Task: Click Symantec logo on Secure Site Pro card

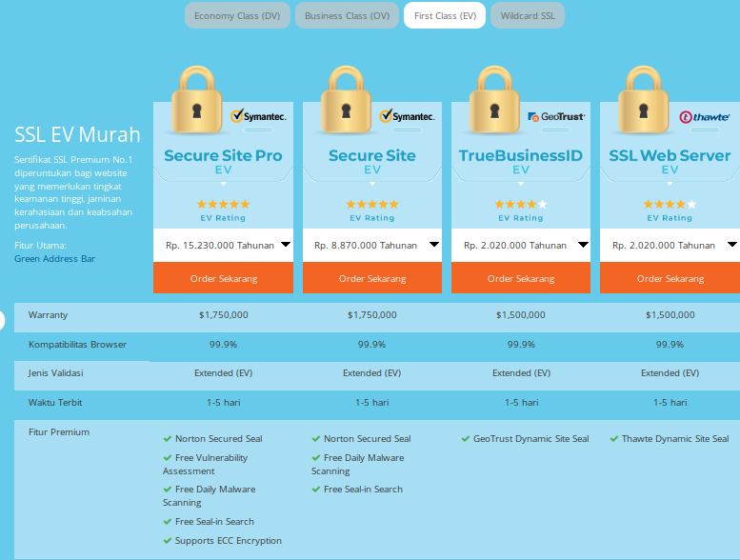Action: [259, 116]
